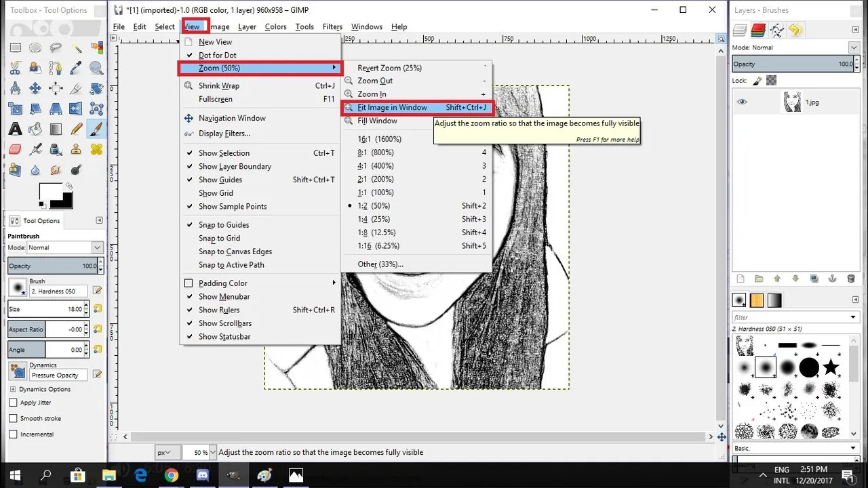The width and height of the screenshot is (868, 488).
Task: Click Revert Zoom (25%)
Action: pyautogui.click(x=416, y=68)
